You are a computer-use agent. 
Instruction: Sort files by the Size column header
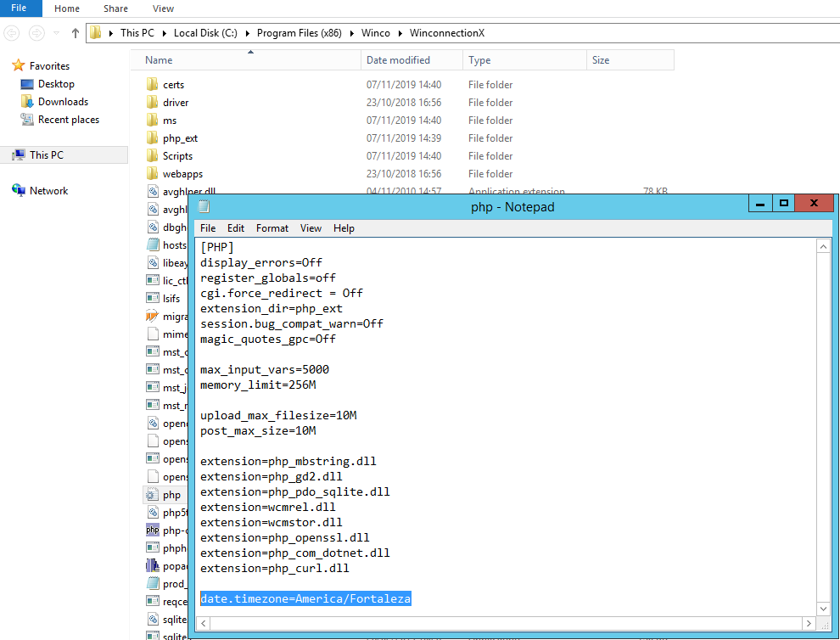(x=630, y=60)
